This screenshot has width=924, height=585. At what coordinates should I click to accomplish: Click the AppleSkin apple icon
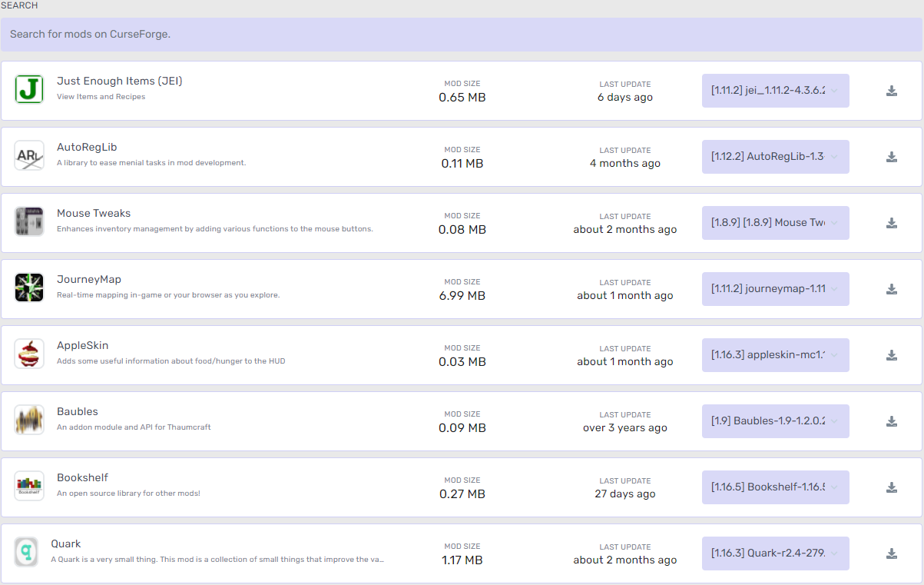pyautogui.click(x=29, y=354)
